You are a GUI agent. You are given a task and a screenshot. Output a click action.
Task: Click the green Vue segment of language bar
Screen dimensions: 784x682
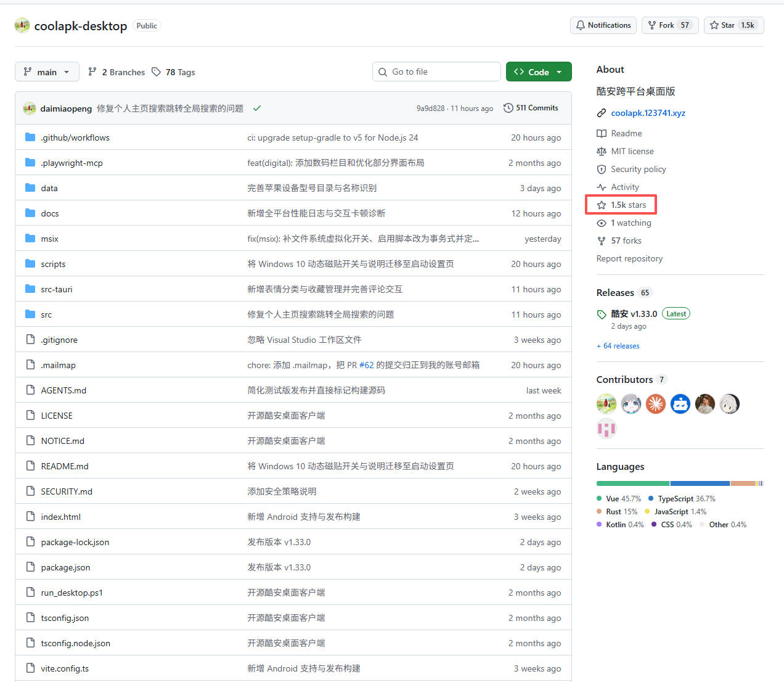[633, 483]
